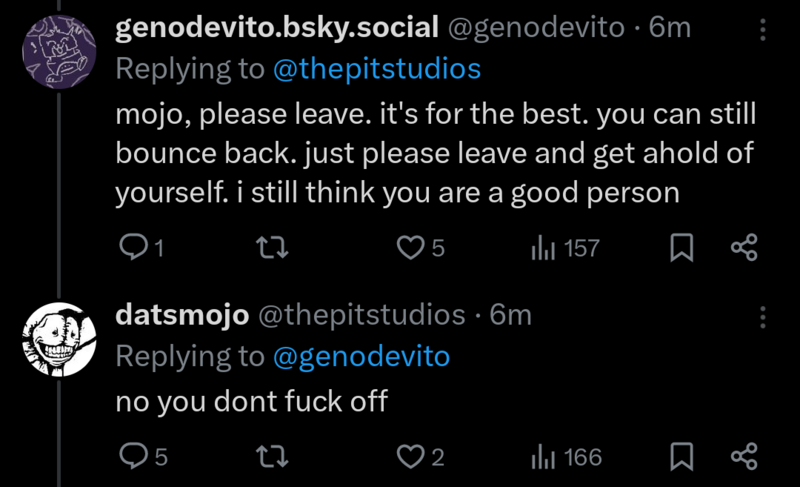This screenshot has width=800, height=487.
Task: Bookmark datsmojo's post
Action: pos(682,457)
